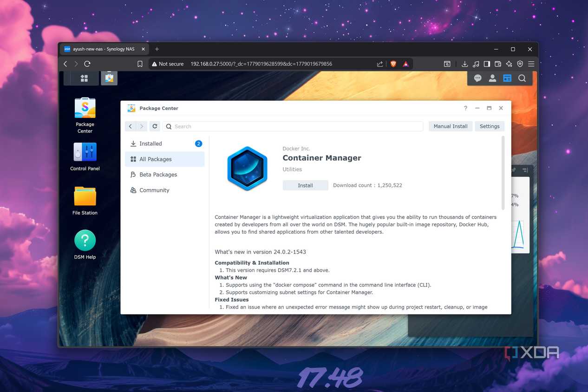Launch File Station from the desktop
Viewport: 588px width, 392px height.
pos(85,201)
